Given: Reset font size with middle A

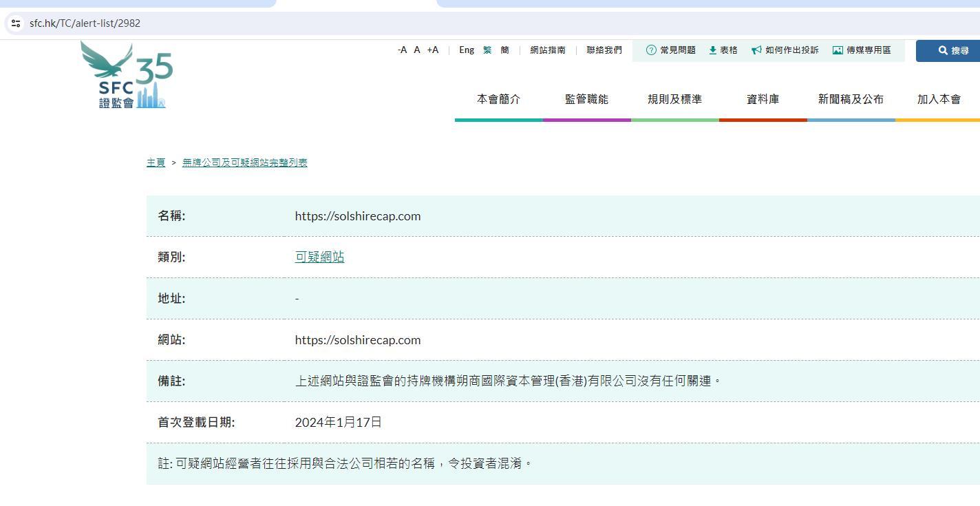Looking at the screenshot, I should (417, 50).
